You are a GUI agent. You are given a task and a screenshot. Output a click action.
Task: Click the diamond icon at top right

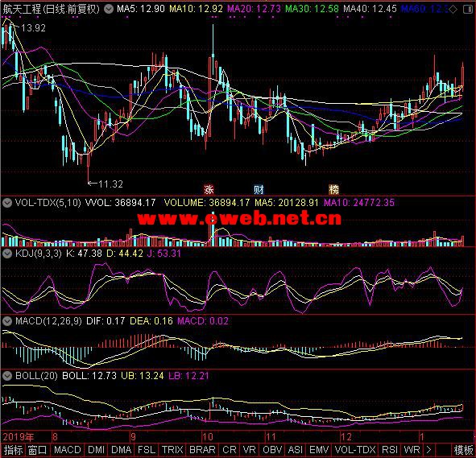tap(453, 10)
